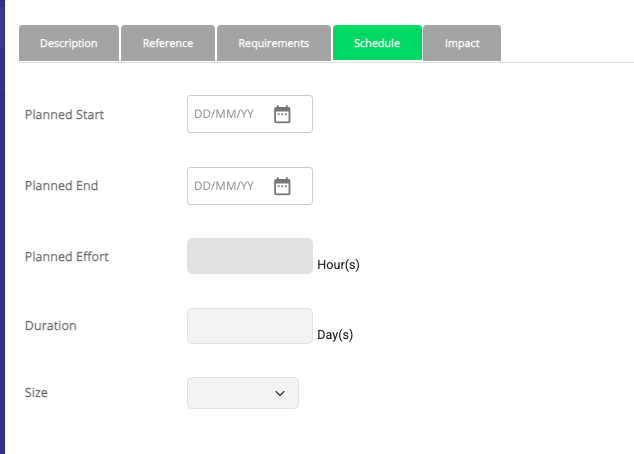Screen dimensions: 634x454
Task: Click the Planned Effort label
Action: pos(66,257)
